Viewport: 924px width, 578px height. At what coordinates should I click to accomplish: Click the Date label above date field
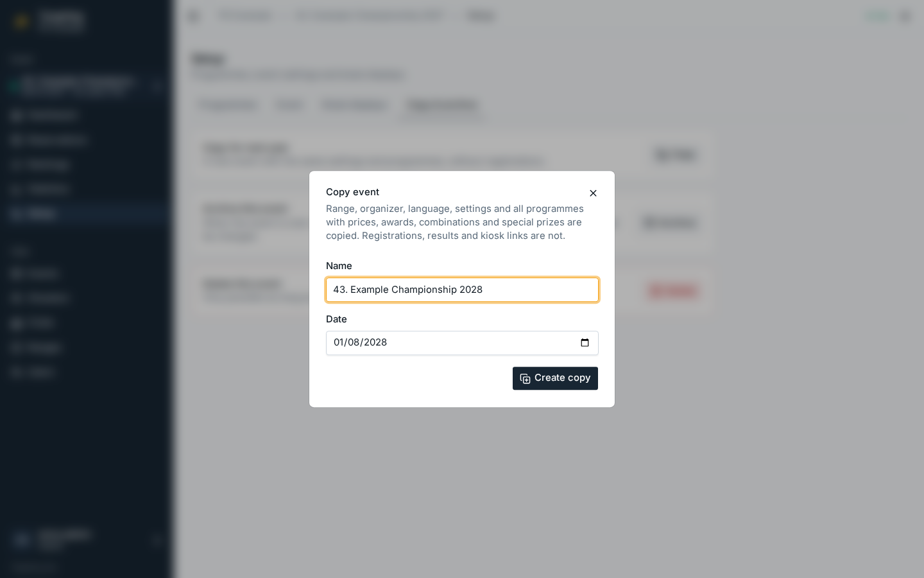(336, 319)
